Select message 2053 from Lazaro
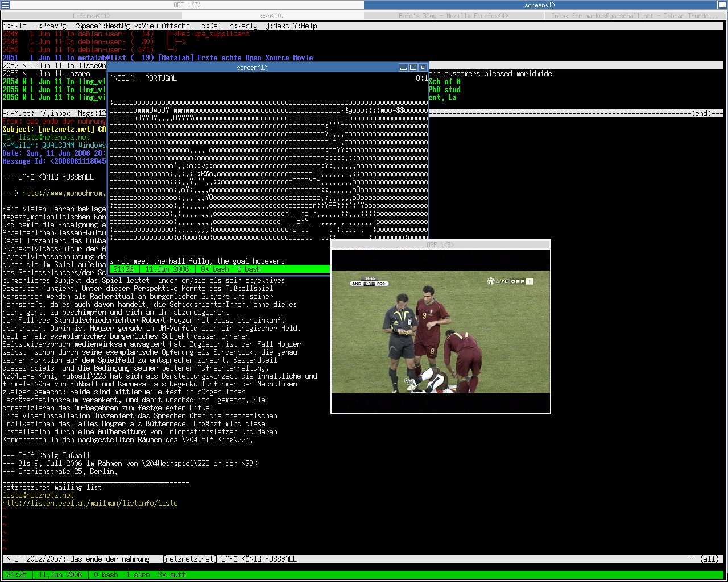Viewport: 728px width, 582px height. 55,73
